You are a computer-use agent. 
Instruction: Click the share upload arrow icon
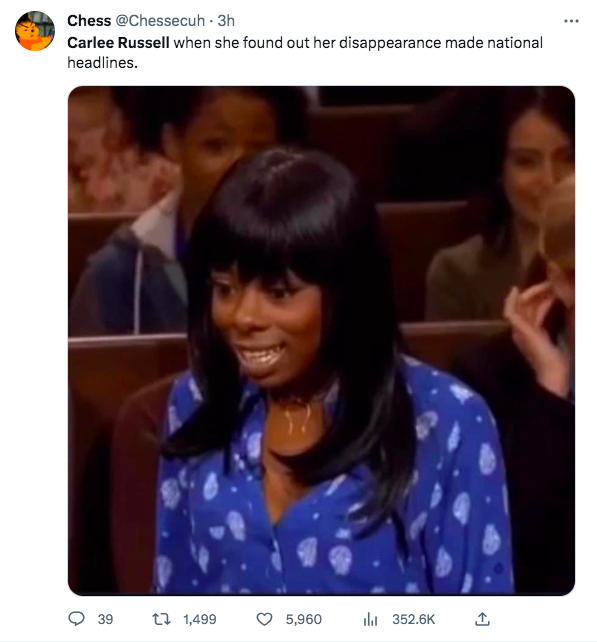point(482,619)
